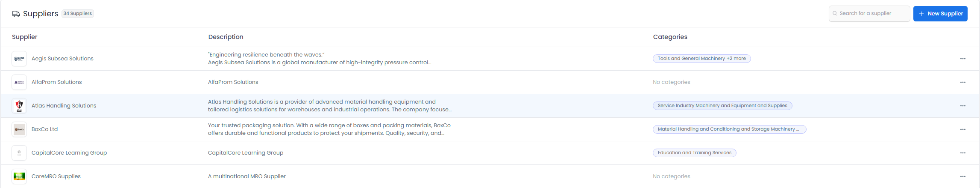
Task: Click the Supplier column header
Action: coord(25,37)
